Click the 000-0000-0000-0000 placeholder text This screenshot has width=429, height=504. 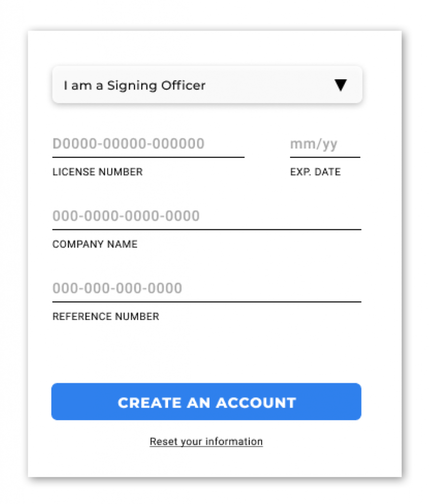[126, 216]
